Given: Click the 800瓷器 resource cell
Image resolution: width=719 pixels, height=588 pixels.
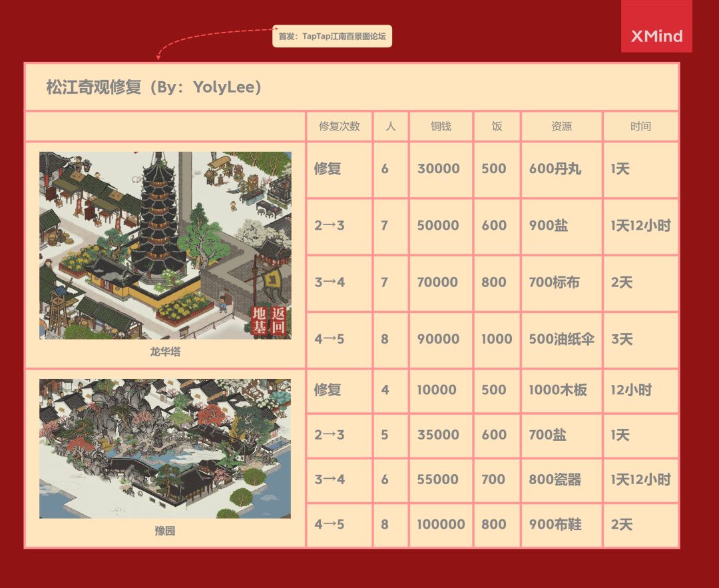Looking at the screenshot, I should pyautogui.click(x=562, y=480).
